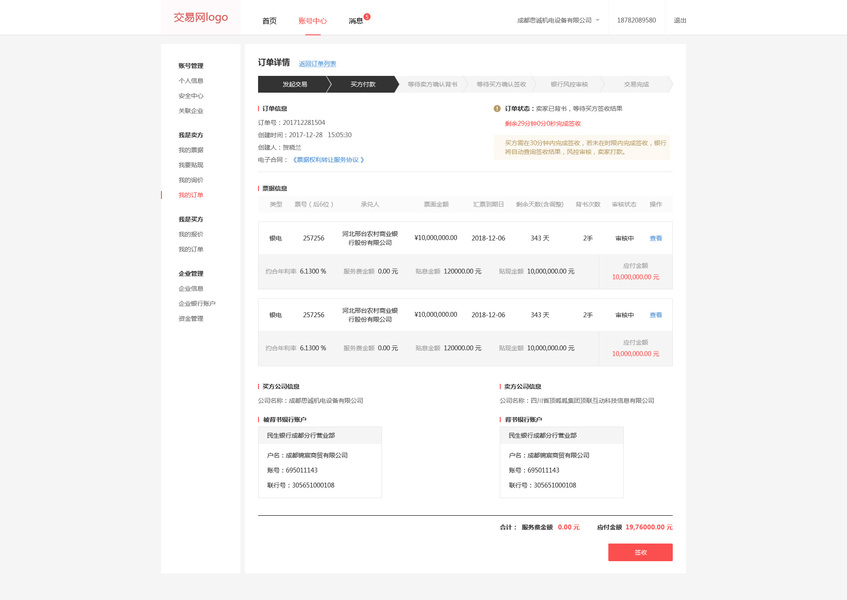Click the 背书次数 column header
This screenshot has height=600, width=847.
[x=588, y=204]
